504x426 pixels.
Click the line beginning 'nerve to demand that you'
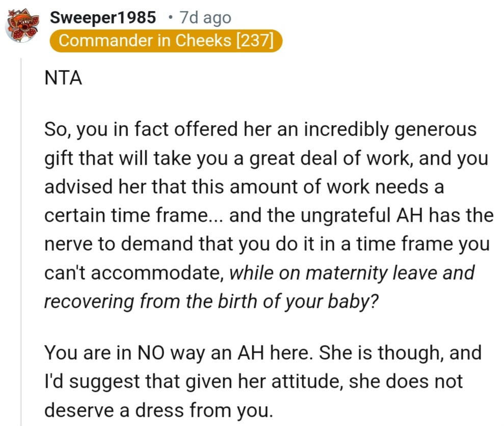[267, 244]
